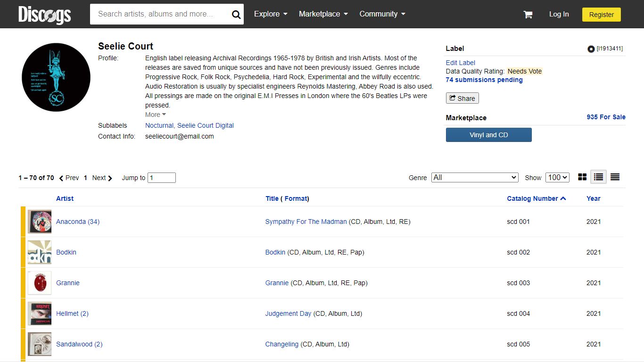Open the Bodkin artist link
644x362 pixels.
[x=66, y=252]
